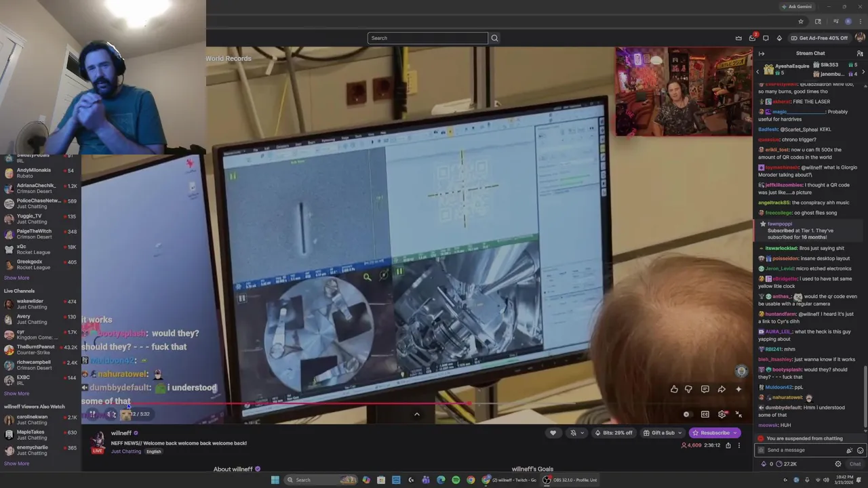Click Windows taskbar Search box
Image resolution: width=868 pixels, height=488 pixels.
coord(321,480)
